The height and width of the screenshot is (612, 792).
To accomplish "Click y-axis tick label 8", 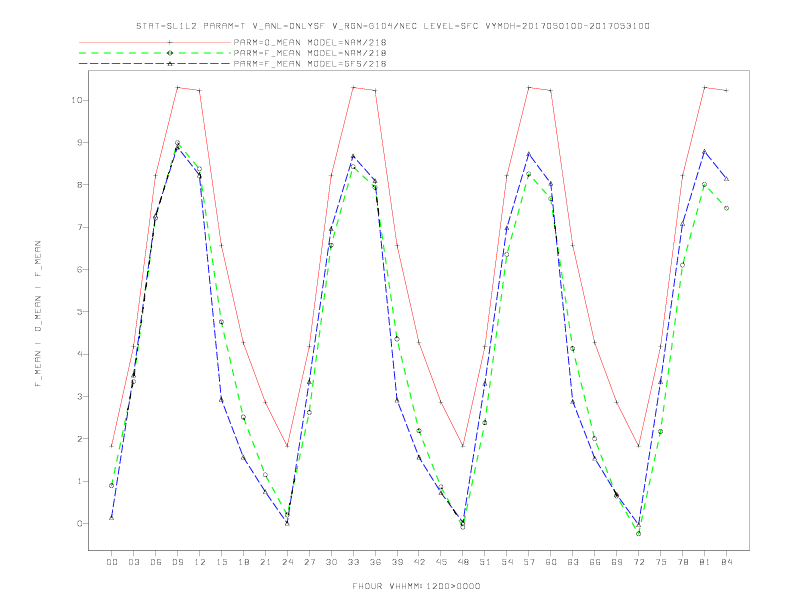I will [80, 185].
